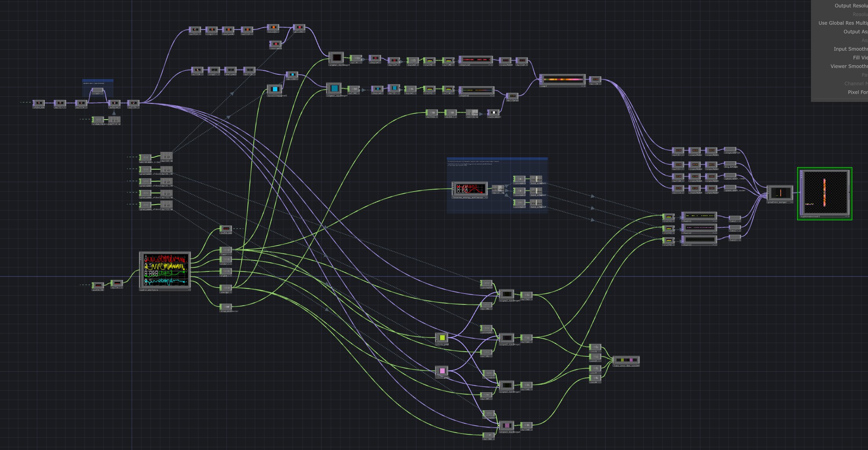Screen dimensions: 868x450
Task: Select the energy1 node
Action: (x=225, y=288)
